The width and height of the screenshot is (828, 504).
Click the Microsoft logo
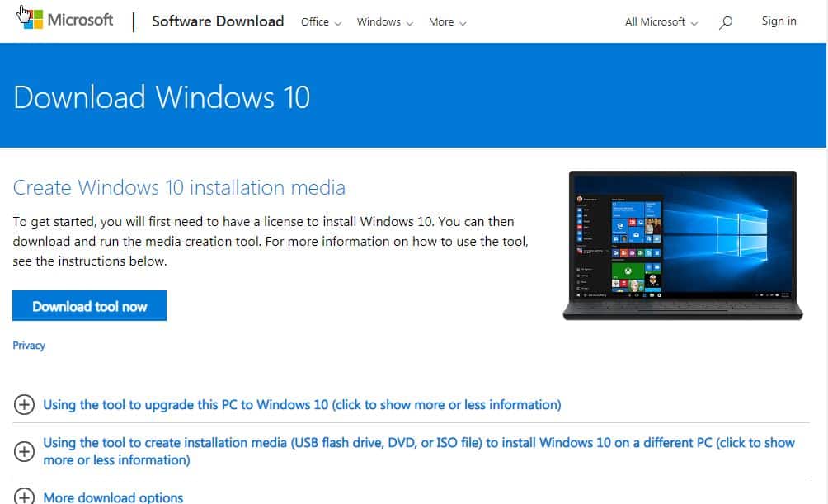point(64,19)
